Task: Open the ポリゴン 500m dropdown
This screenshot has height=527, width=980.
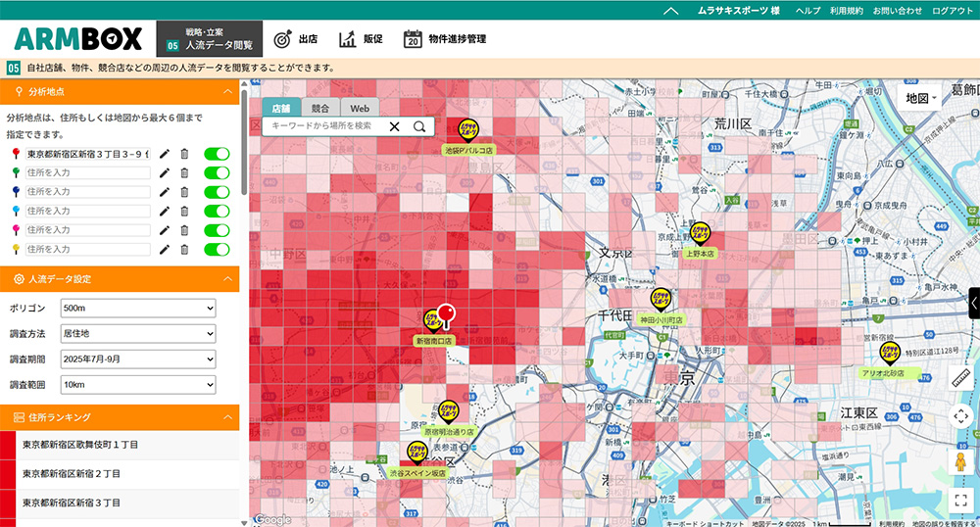Action: point(137,309)
